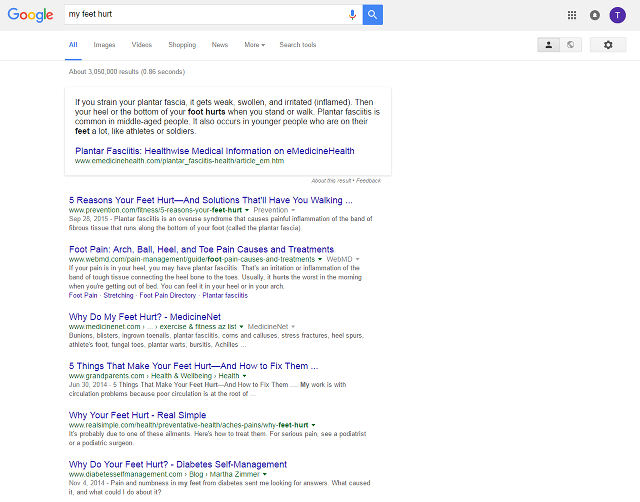Expand arrow next to prevention.com URL

pyautogui.click(x=247, y=210)
